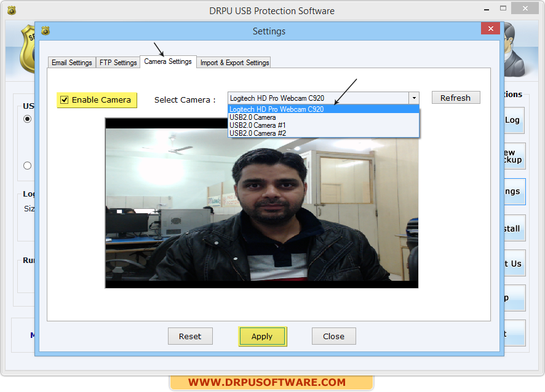The width and height of the screenshot is (545, 392).
Task: Click the Uninstall button in main window
Action: click(x=514, y=228)
